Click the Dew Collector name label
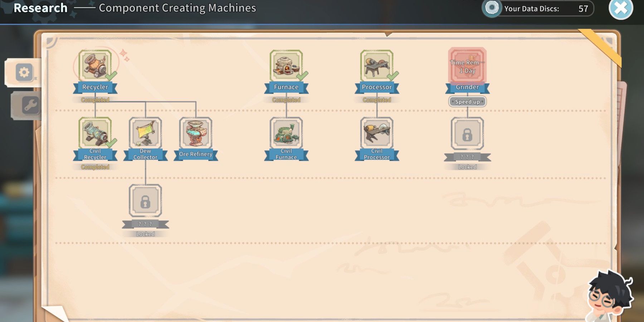 (x=145, y=154)
